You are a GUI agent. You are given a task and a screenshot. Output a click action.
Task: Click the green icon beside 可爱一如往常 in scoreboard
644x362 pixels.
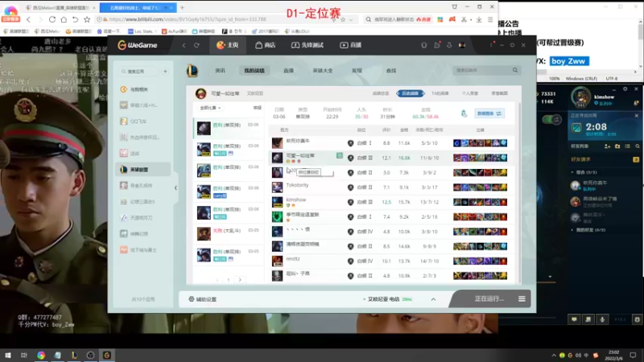pos(339,155)
